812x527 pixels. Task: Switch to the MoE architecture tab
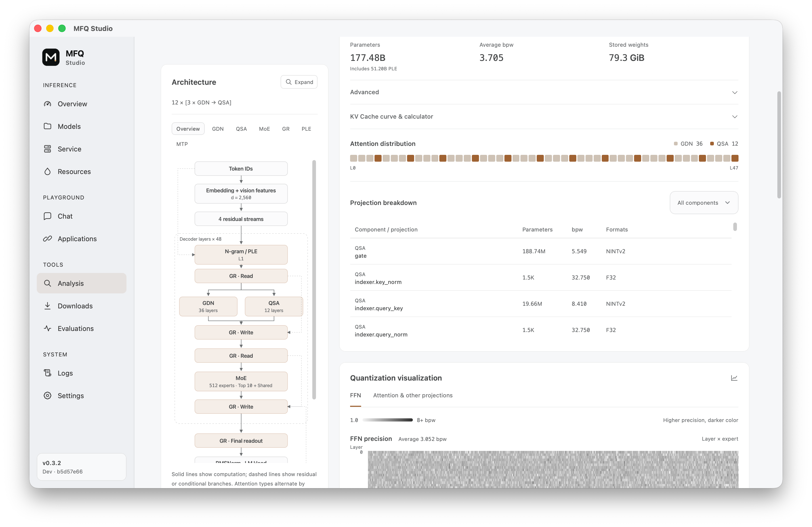tap(265, 129)
